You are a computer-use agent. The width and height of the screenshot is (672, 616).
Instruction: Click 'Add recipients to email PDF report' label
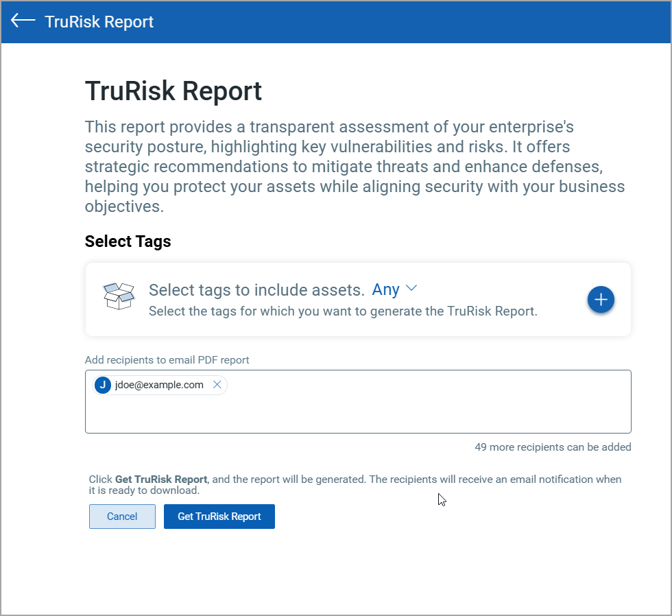[x=167, y=359]
